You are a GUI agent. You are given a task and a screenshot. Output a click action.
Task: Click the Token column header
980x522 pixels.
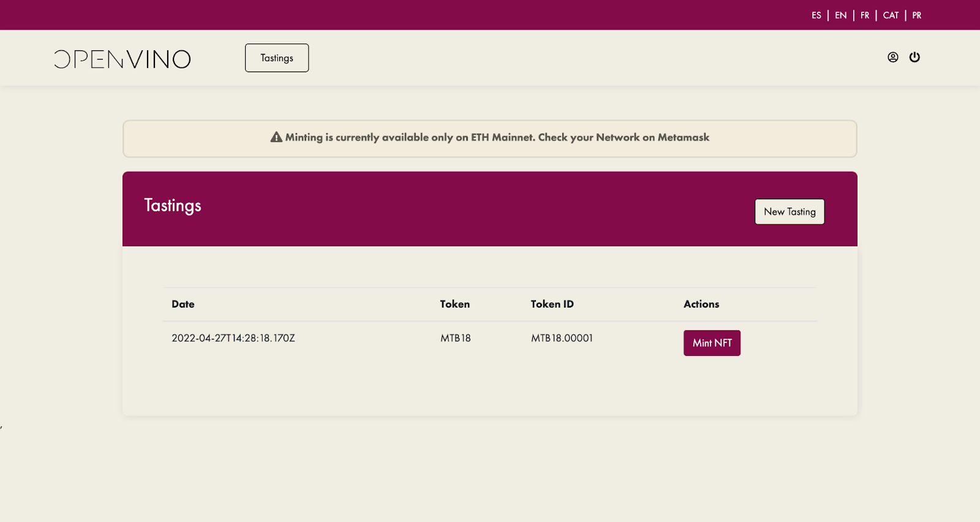point(455,304)
